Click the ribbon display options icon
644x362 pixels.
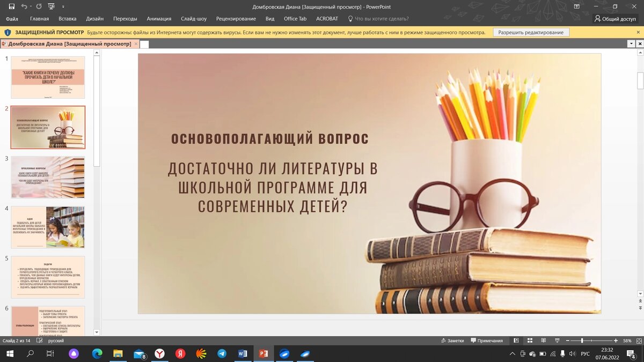click(576, 6)
